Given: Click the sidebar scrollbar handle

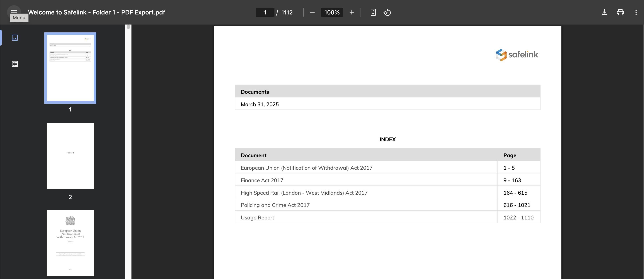Looking at the screenshot, I should click(x=128, y=27).
